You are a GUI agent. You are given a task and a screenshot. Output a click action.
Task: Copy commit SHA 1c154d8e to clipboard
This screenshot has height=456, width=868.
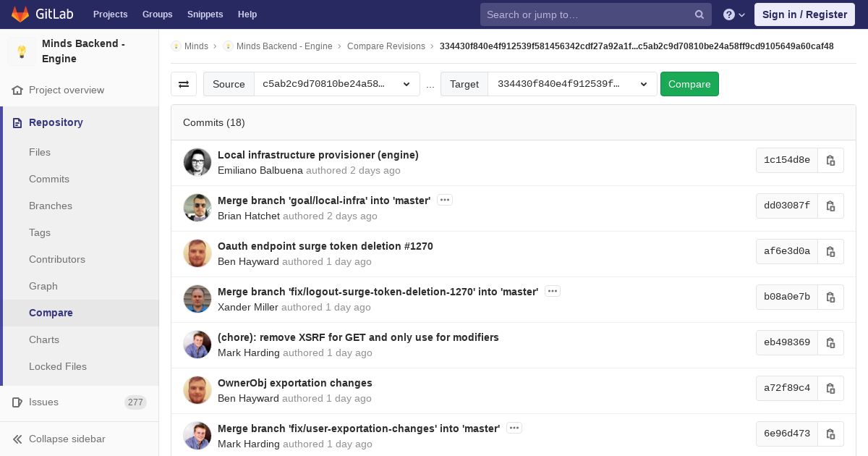tap(830, 161)
